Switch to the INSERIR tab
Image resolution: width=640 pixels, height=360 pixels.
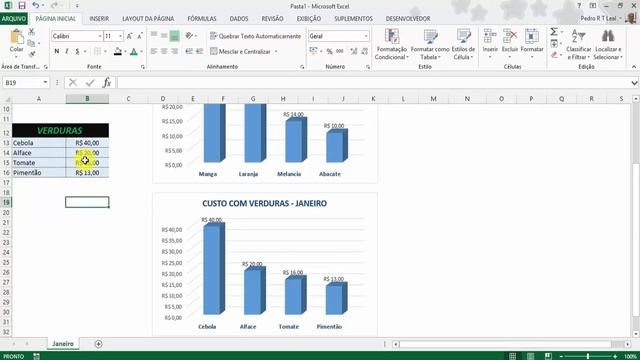99,19
